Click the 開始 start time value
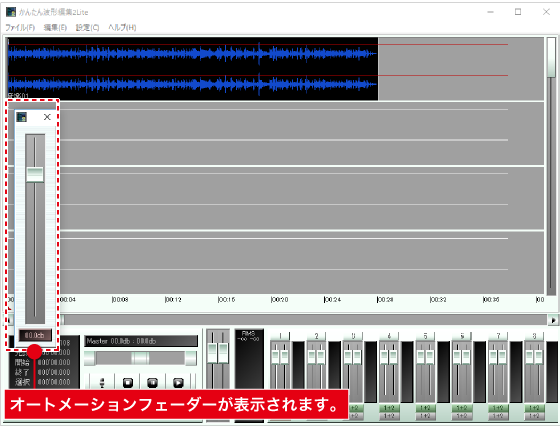This screenshot has width=560, height=428. 54,363
